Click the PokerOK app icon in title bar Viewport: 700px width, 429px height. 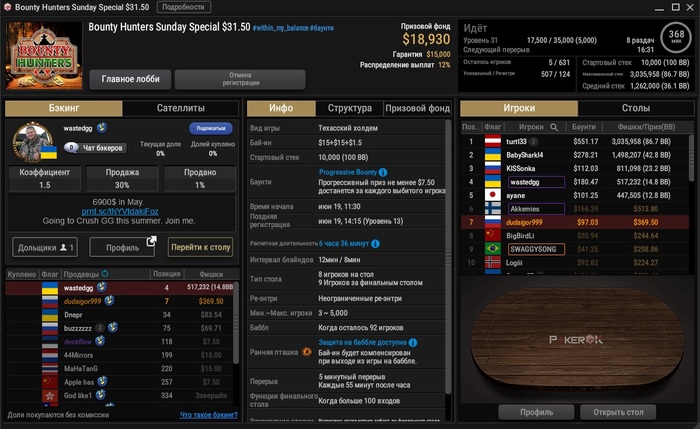[7, 7]
